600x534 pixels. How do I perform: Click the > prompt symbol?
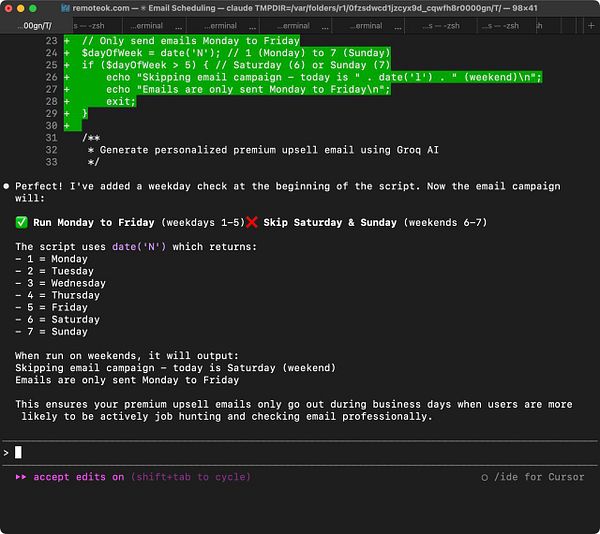(6, 453)
